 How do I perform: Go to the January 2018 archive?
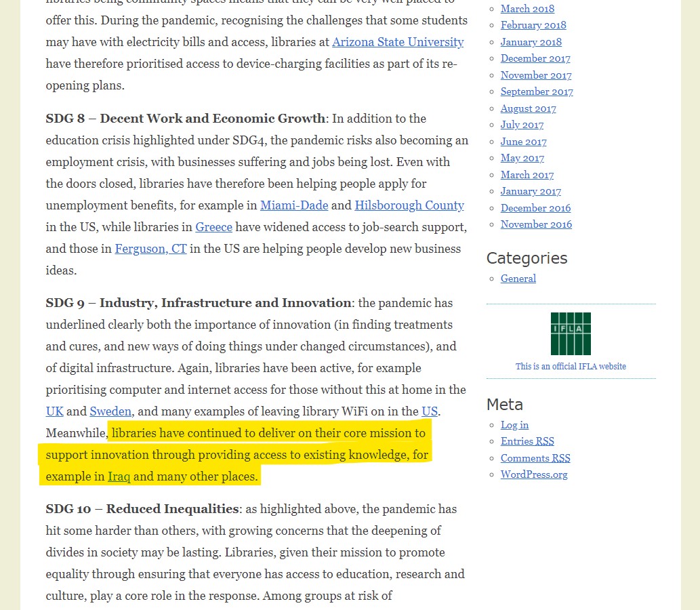click(531, 42)
